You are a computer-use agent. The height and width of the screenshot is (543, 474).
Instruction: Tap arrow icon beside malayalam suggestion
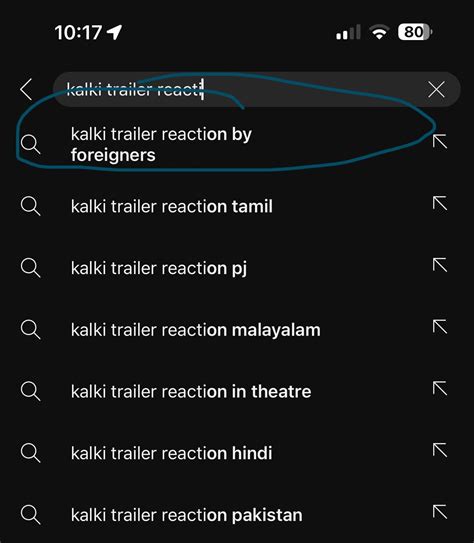coord(440,327)
